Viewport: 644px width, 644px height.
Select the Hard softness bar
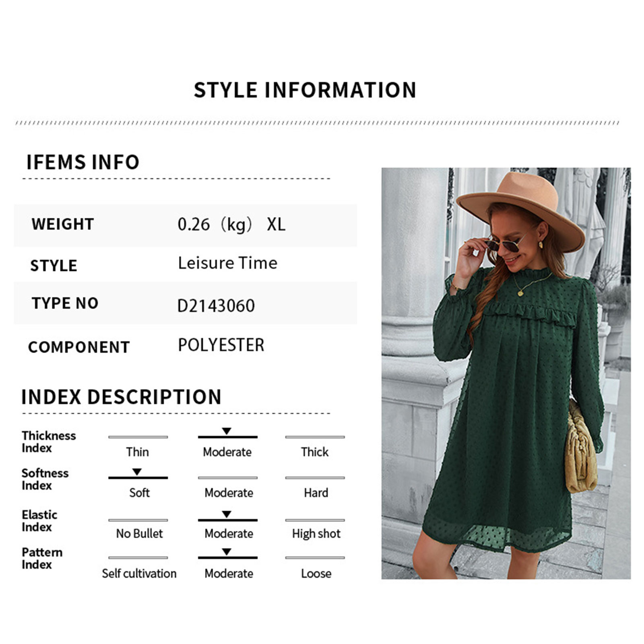click(x=315, y=478)
